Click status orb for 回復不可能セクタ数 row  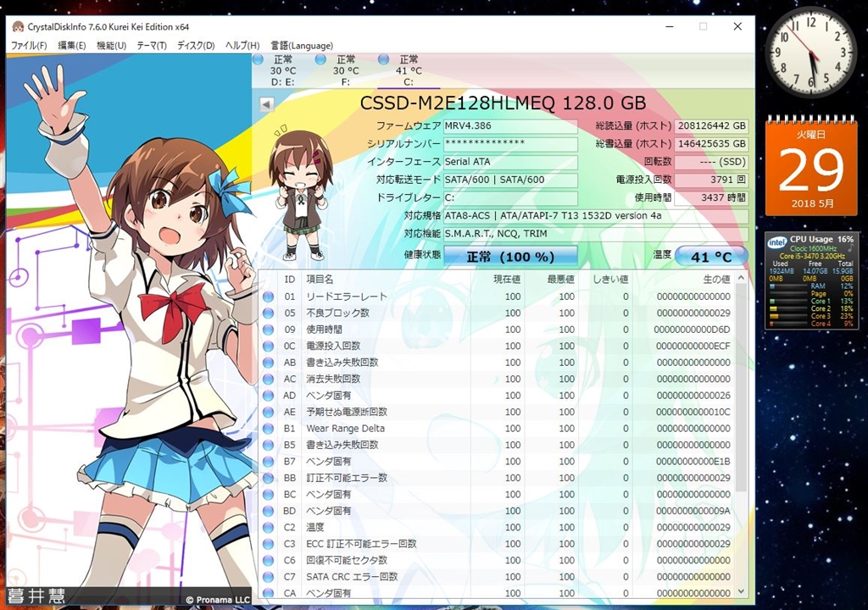269,561
